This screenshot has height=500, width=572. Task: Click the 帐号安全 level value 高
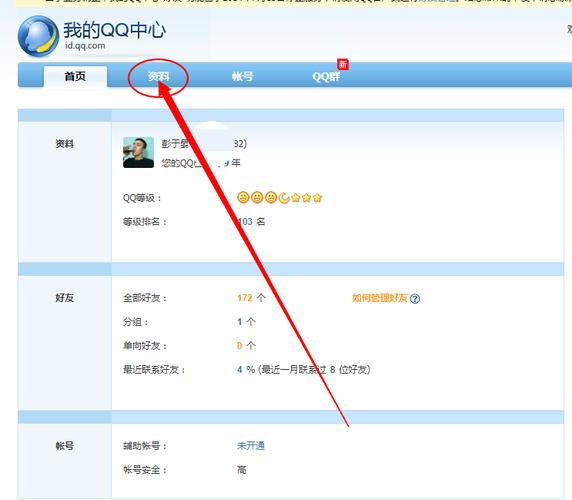pyautogui.click(x=242, y=470)
